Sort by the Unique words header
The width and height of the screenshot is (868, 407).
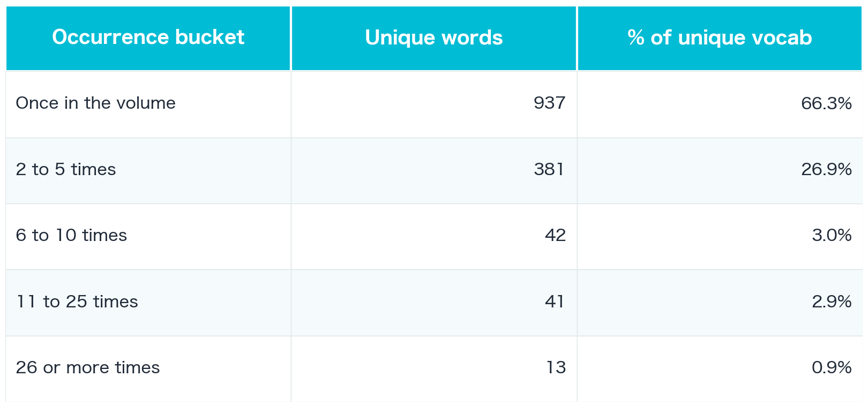click(x=433, y=37)
